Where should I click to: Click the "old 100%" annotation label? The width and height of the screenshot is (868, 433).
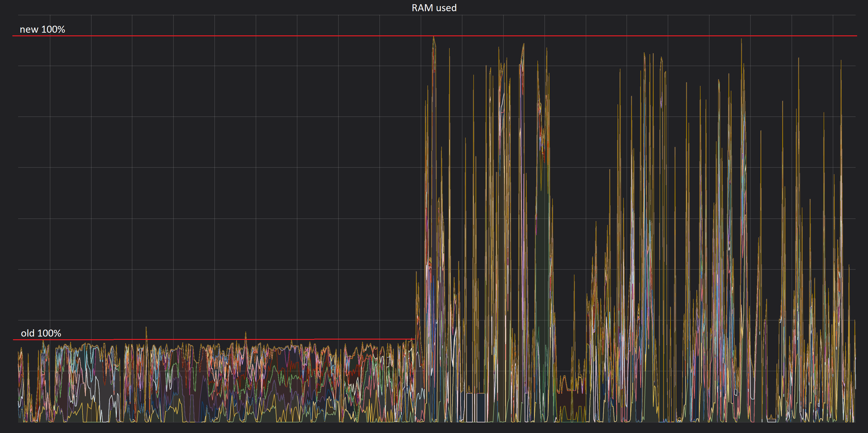pyautogui.click(x=41, y=333)
